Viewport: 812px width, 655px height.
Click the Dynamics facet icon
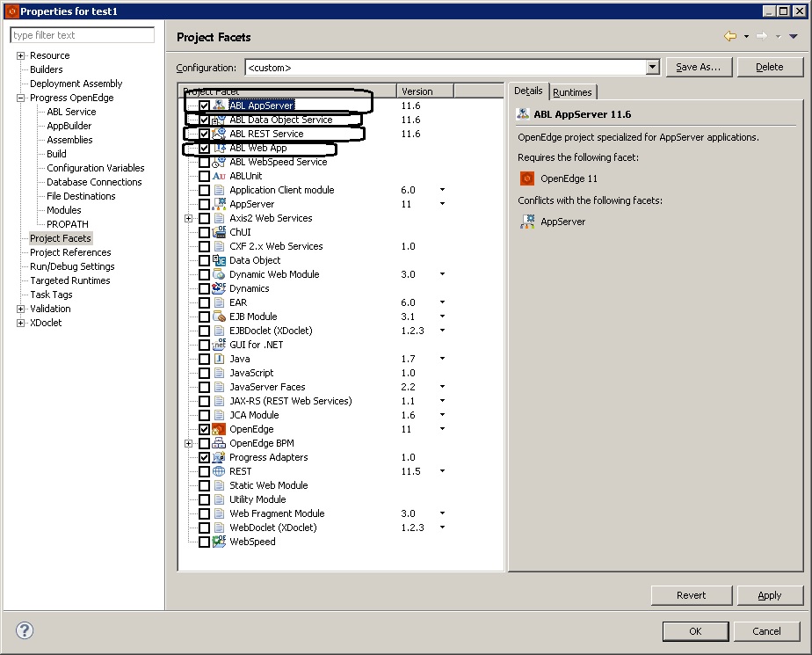pos(219,288)
